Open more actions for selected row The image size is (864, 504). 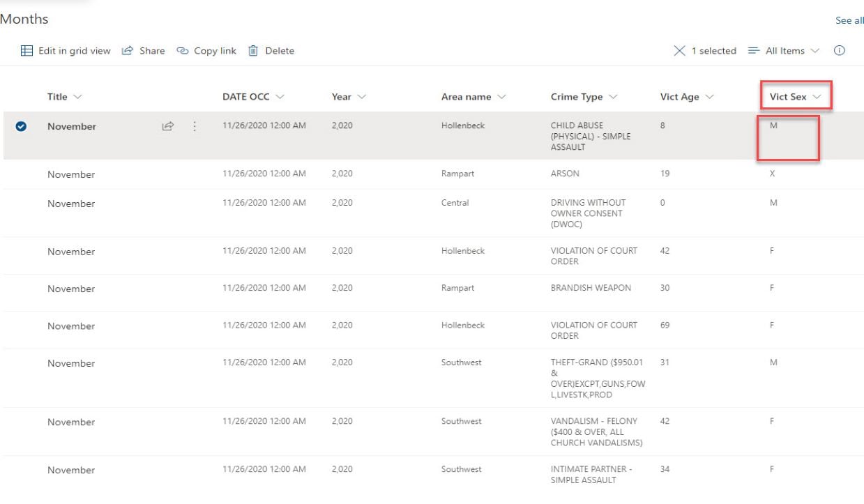click(195, 126)
